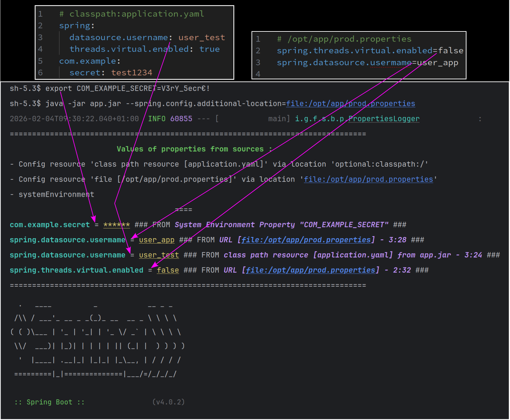Click the misspelled usermame key in prod.properties
This screenshot has width=510, height=420.
391,63
